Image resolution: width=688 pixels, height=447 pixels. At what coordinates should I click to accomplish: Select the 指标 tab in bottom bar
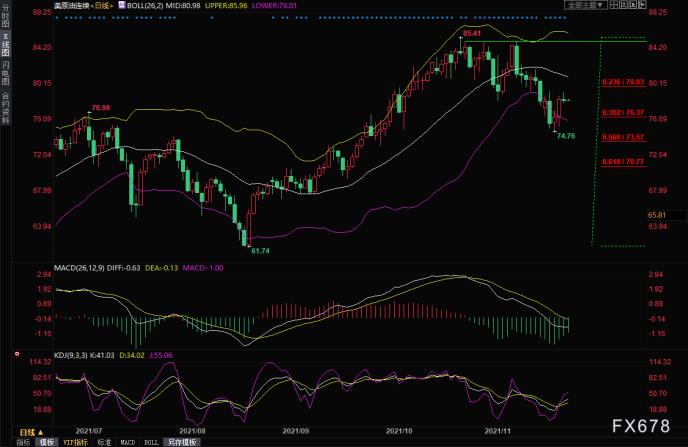(x=24, y=442)
